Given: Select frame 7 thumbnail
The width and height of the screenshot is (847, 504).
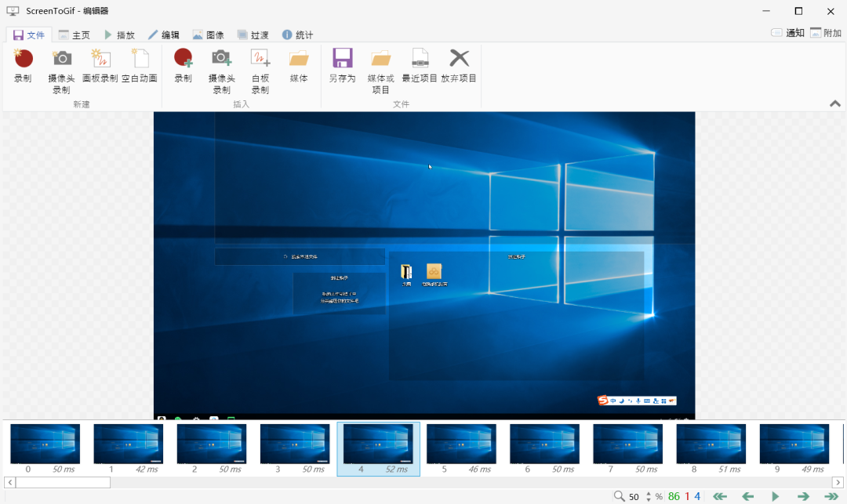Looking at the screenshot, I should 627,449.
